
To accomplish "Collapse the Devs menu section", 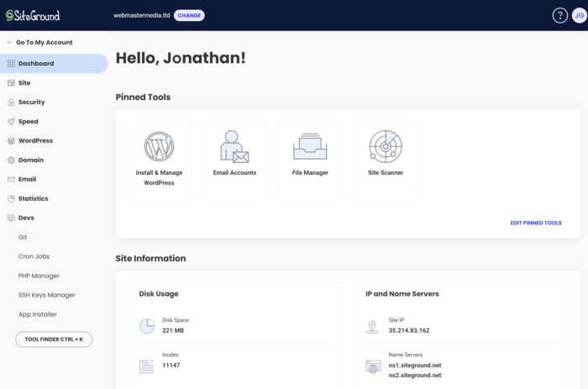I will (26, 218).
